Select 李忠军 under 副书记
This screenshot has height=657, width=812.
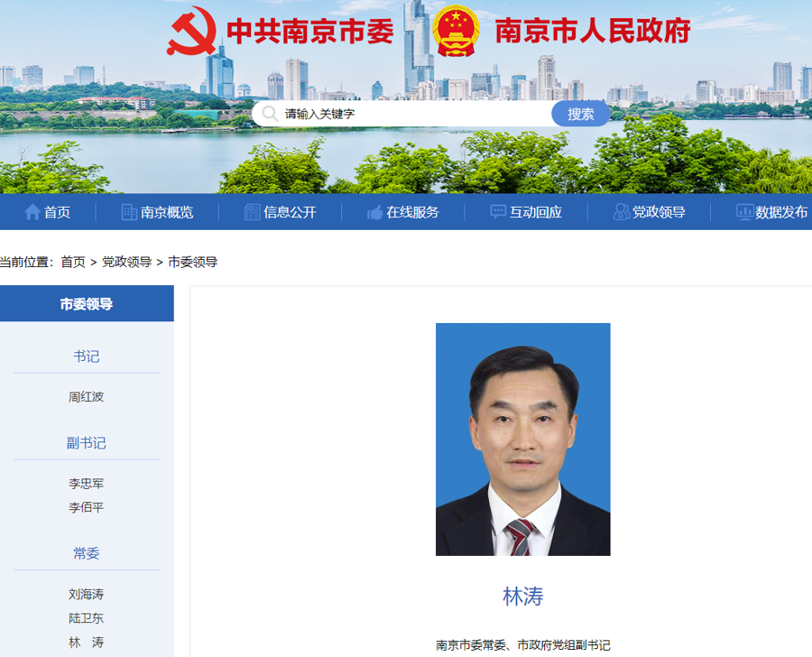click(87, 484)
